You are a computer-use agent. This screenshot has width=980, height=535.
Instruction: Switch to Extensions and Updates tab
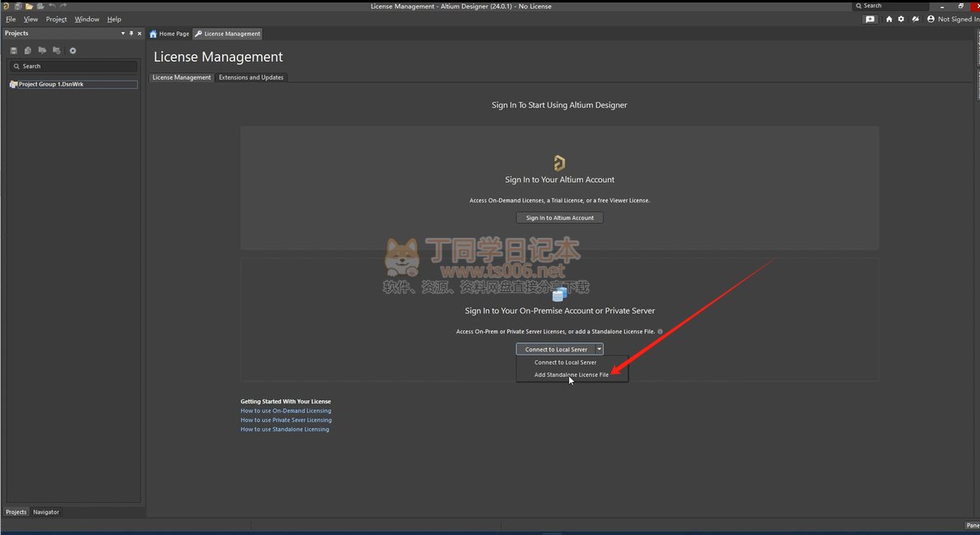pyautogui.click(x=251, y=77)
